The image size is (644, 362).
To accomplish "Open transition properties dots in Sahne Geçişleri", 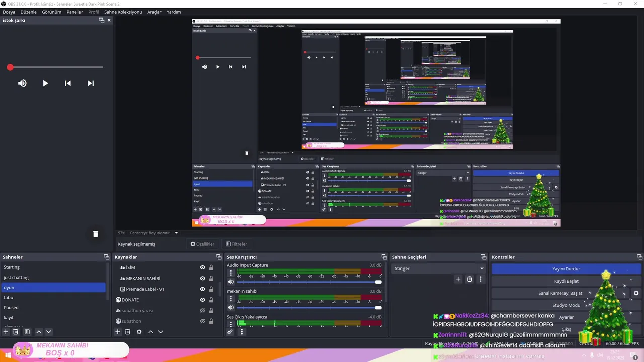I will 480,279.
